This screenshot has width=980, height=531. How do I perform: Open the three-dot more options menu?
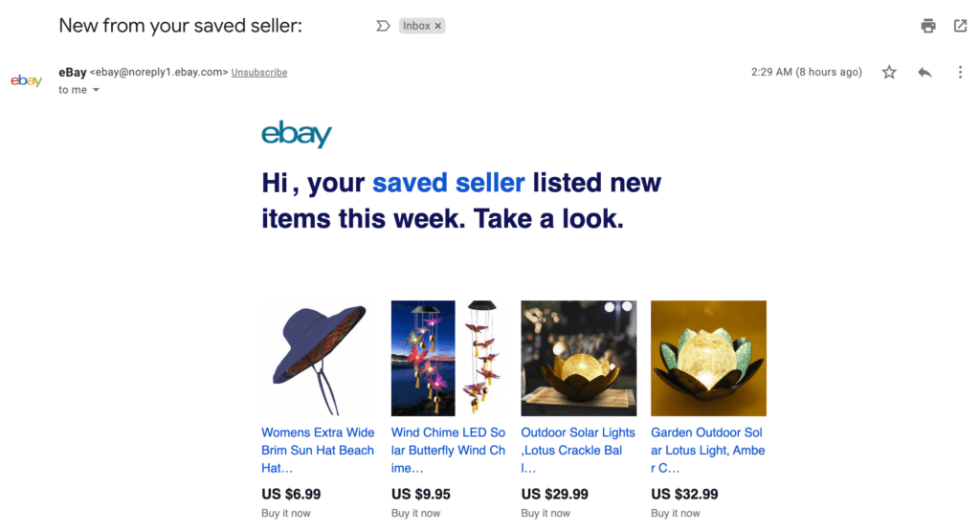(x=960, y=73)
